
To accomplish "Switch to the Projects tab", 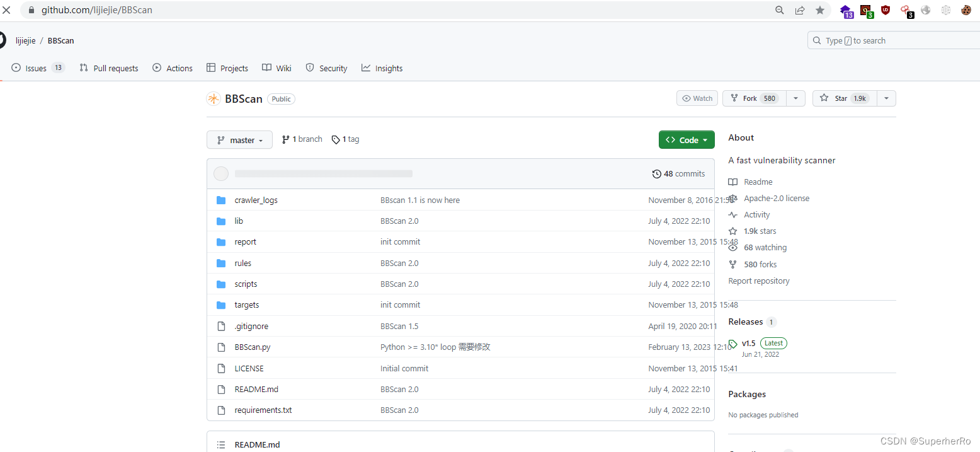I will [x=227, y=68].
